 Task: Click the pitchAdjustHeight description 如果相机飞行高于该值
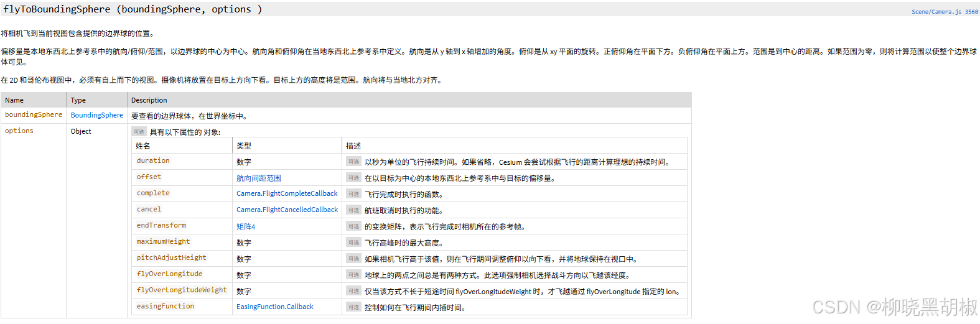(503, 259)
